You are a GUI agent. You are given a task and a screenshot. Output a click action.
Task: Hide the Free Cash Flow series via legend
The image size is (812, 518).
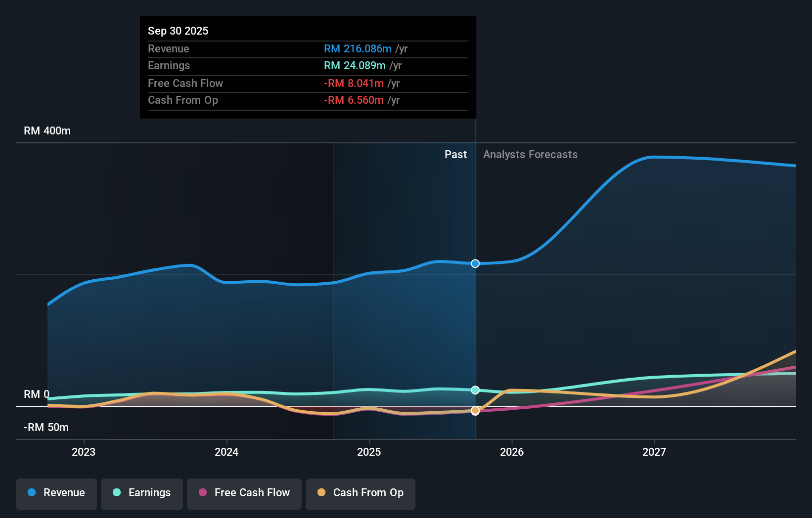(244, 493)
